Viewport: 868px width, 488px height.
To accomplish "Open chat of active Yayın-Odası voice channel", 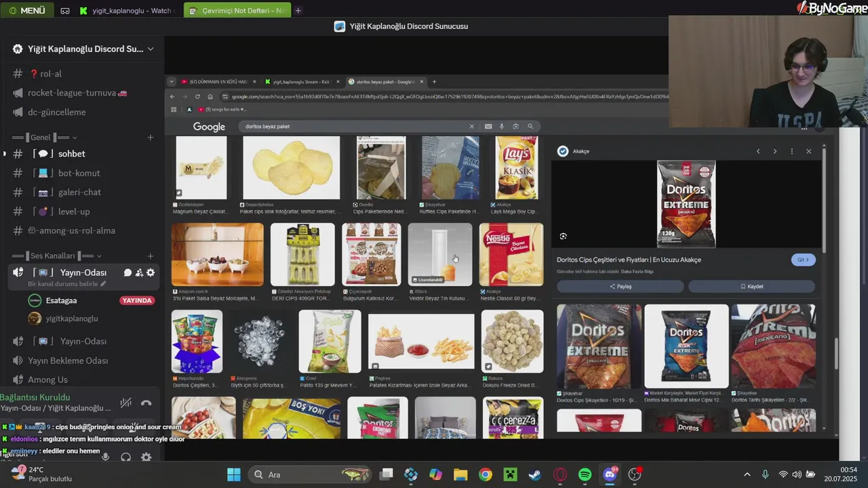I will coord(127,272).
